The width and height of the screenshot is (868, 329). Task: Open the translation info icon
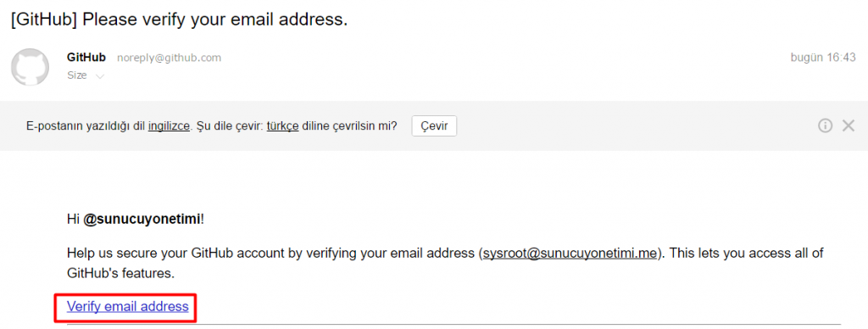click(x=825, y=126)
